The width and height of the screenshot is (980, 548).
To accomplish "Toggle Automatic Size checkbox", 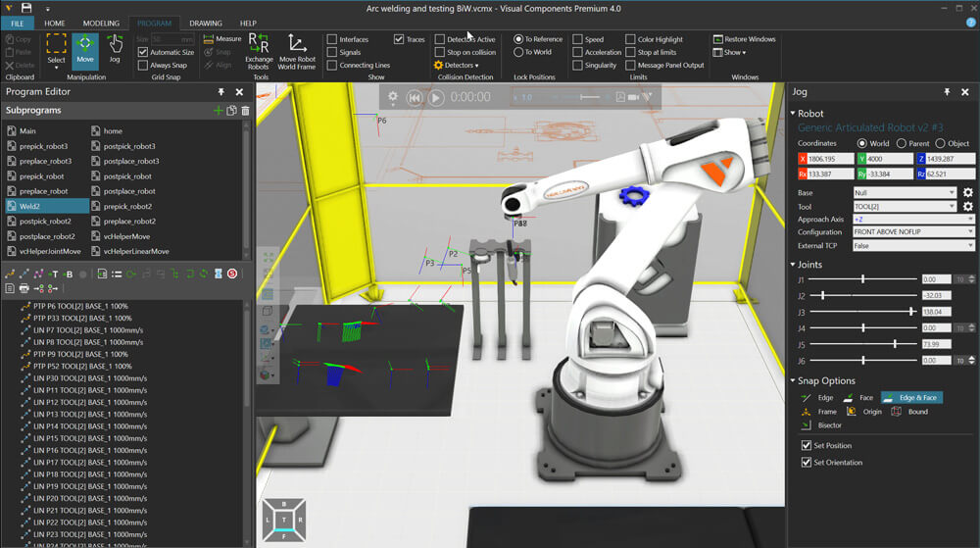I will 143,52.
